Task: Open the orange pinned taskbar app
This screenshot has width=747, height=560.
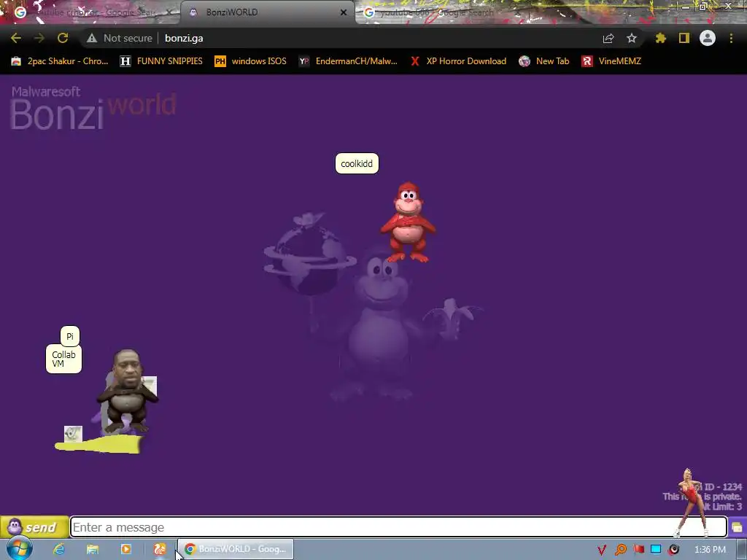Action: coord(160,549)
